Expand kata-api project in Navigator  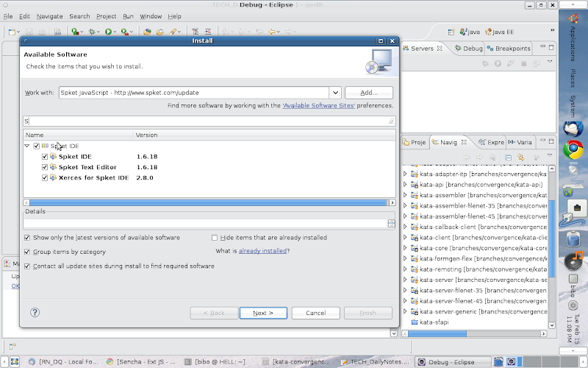(x=405, y=185)
